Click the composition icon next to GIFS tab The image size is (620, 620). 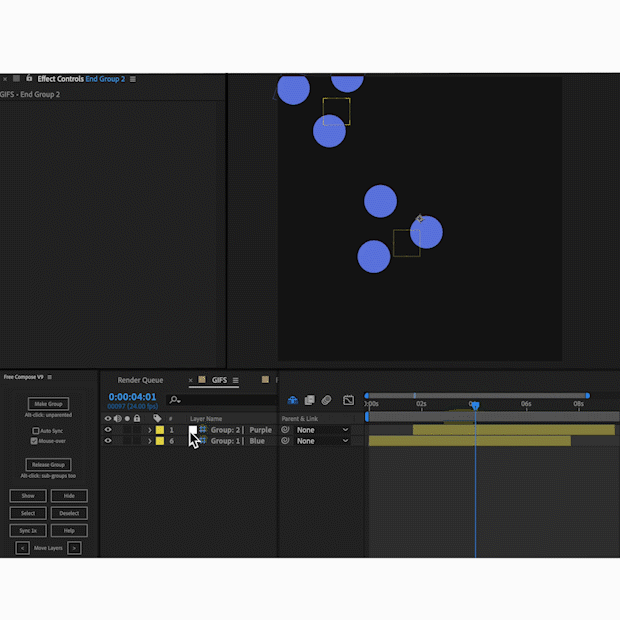(x=202, y=380)
